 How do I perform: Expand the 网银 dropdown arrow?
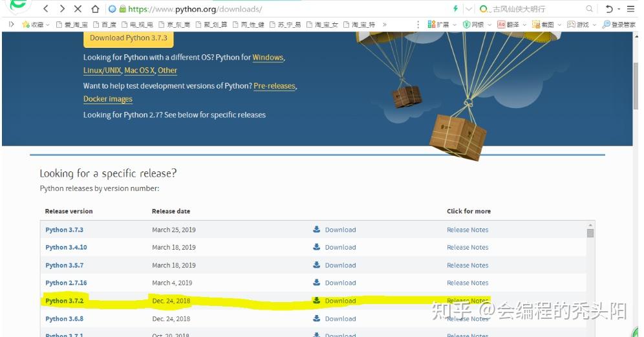point(489,25)
